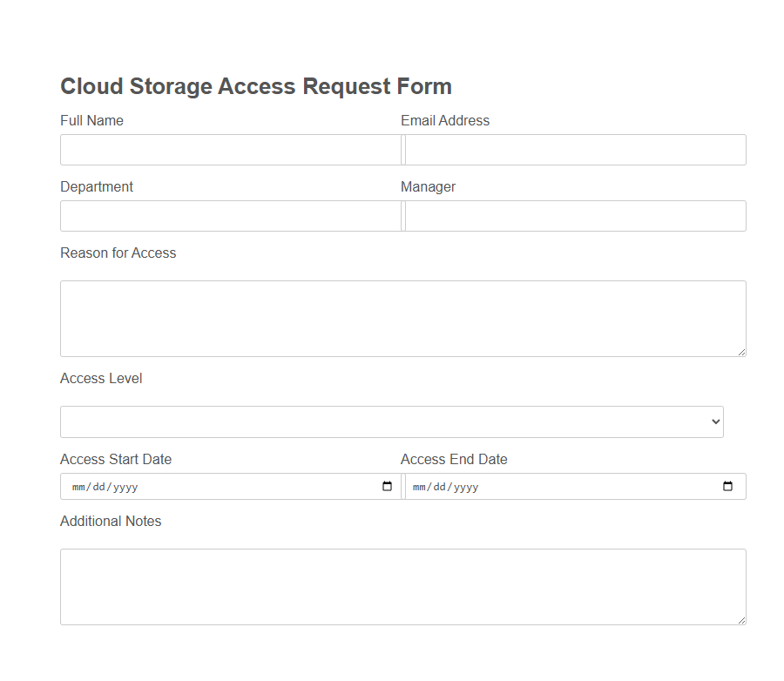Image resolution: width=784 pixels, height=681 pixels.
Task: Click the resize grip on Reason for Access
Action: [742, 353]
